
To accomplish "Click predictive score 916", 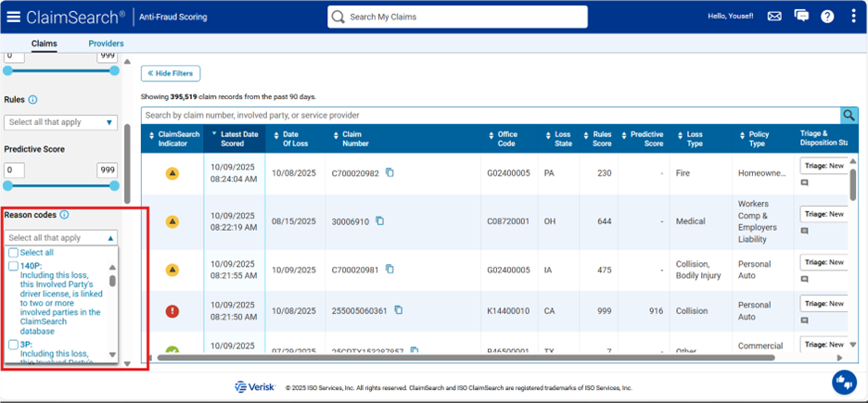I will coord(656,311).
